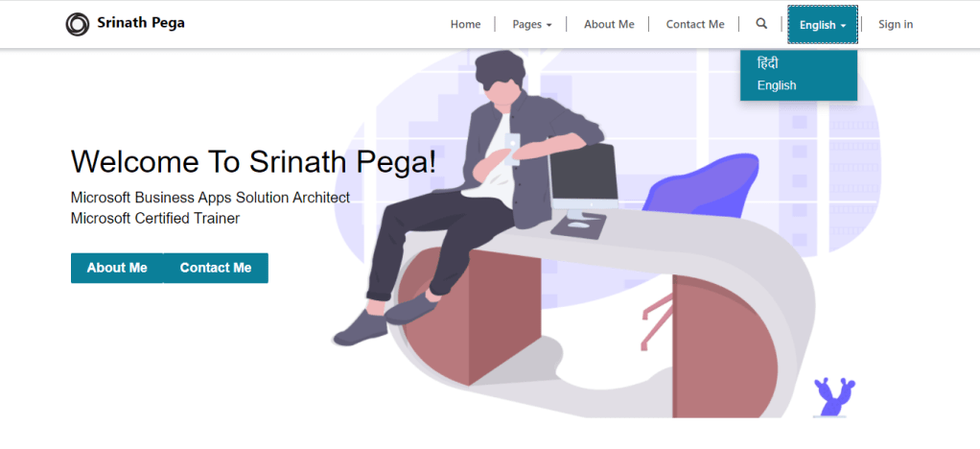
Task: Click the teal Contact Me button
Action: point(216,268)
